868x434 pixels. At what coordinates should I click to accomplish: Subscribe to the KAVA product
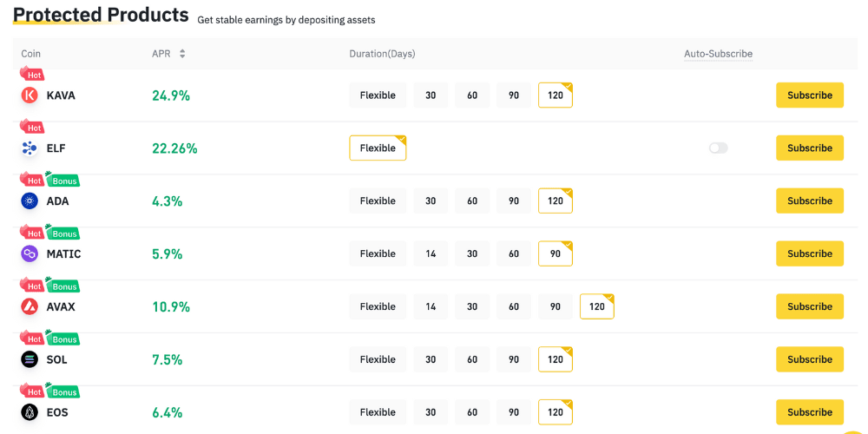click(x=809, y=95)
